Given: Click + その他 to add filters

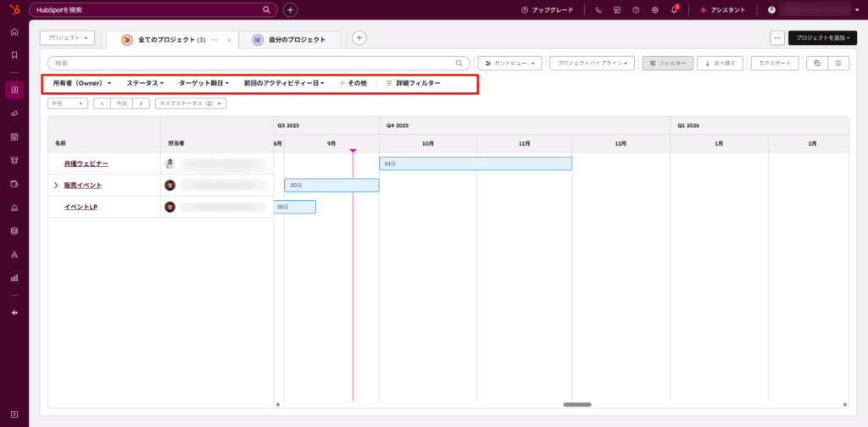Looking at the screenshot, I should (353, 83).
